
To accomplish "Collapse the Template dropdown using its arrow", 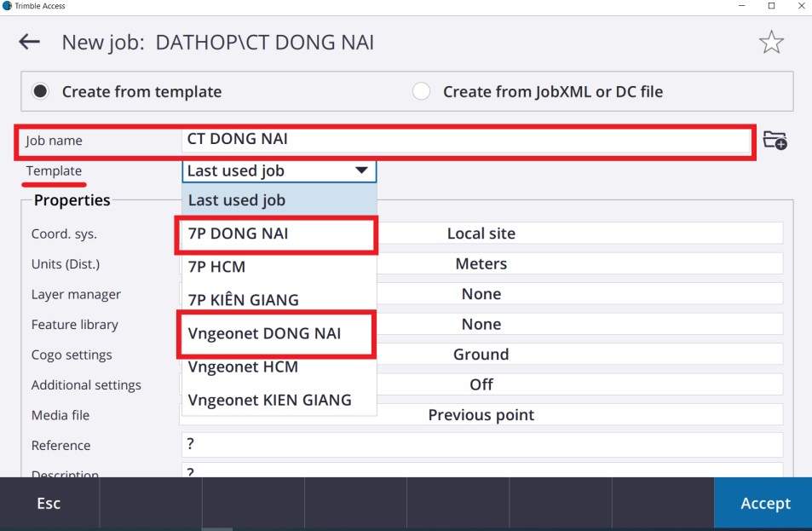I will tap(361, 170).
